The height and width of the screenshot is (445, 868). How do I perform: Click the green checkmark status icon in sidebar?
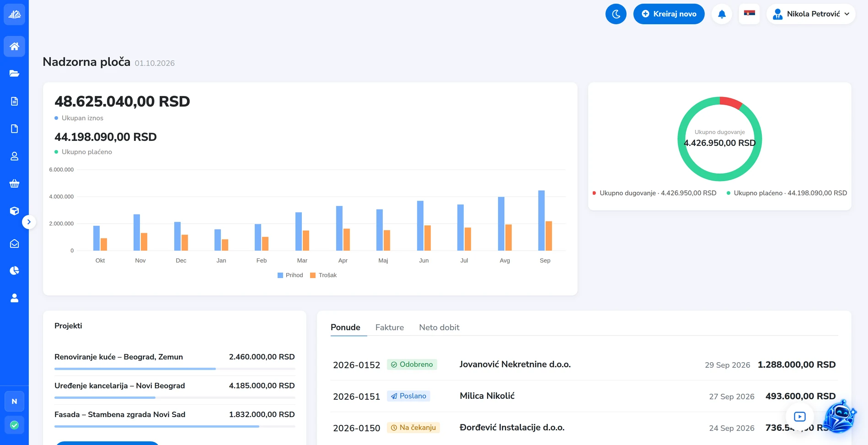(14, 425)
